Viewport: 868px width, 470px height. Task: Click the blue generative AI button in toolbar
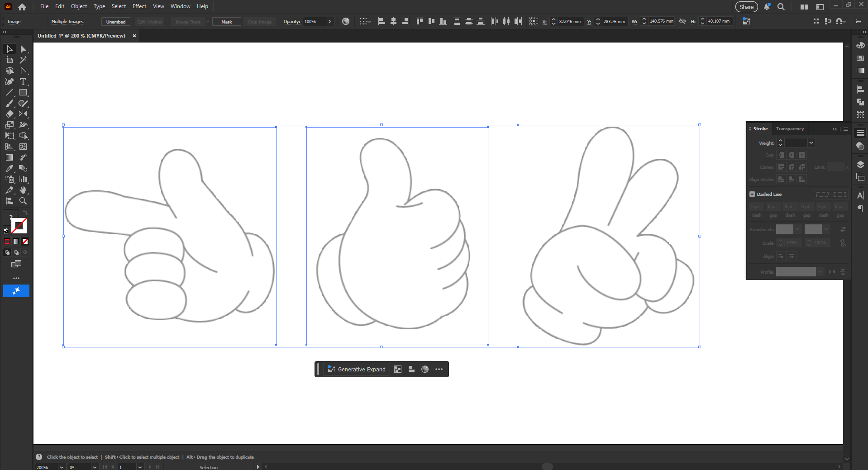(16, 291)
